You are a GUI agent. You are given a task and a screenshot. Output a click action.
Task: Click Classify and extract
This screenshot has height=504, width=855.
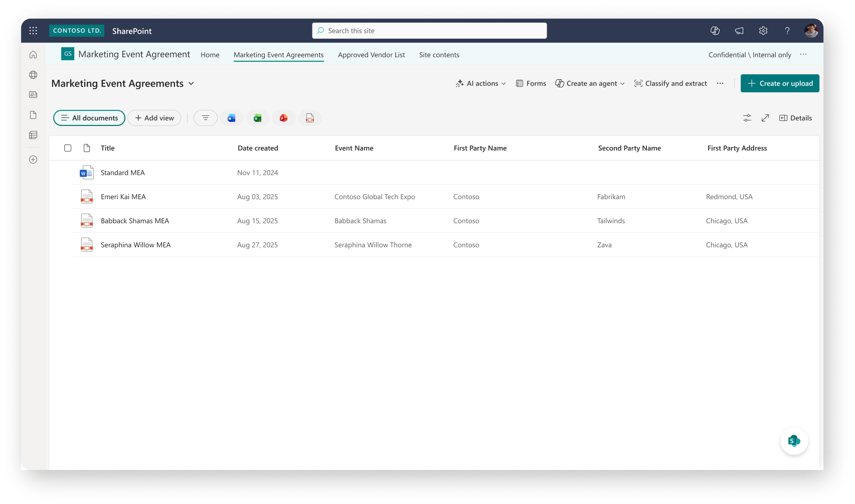tap(670, 84)
